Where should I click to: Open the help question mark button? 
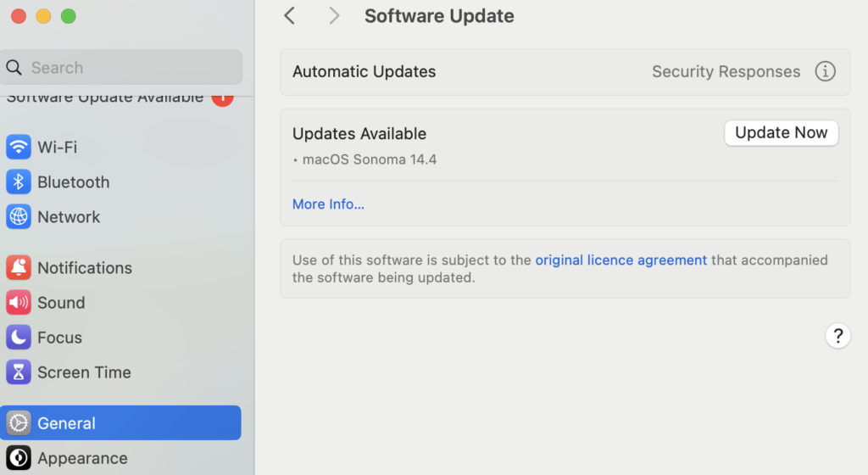pos(837,336)
